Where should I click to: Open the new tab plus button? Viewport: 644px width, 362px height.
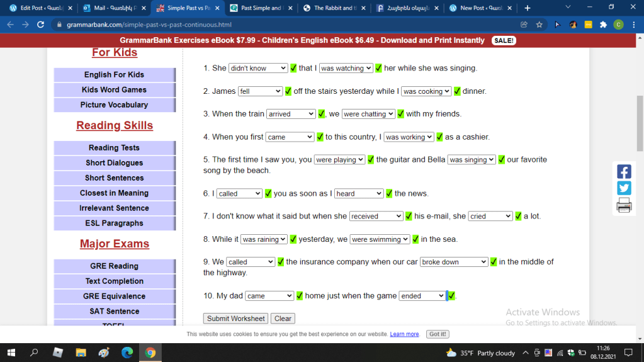(x=528, y=8)
